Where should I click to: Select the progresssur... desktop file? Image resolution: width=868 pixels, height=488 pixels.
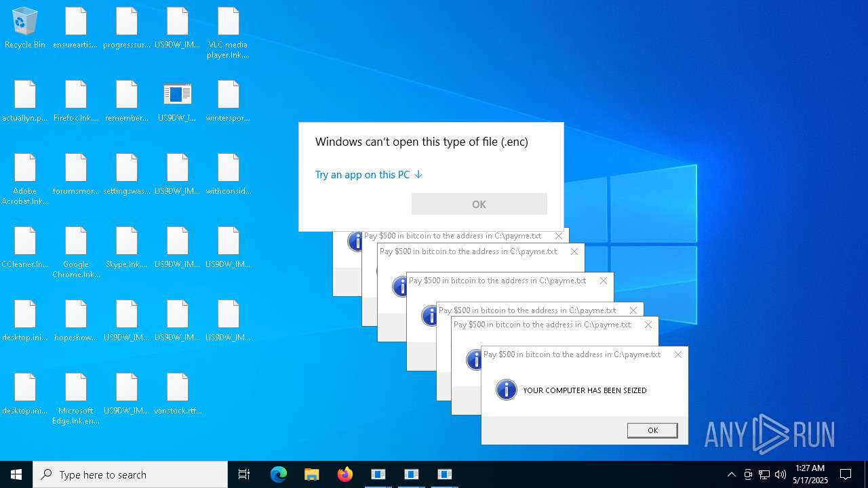click(x=127, y=28)
